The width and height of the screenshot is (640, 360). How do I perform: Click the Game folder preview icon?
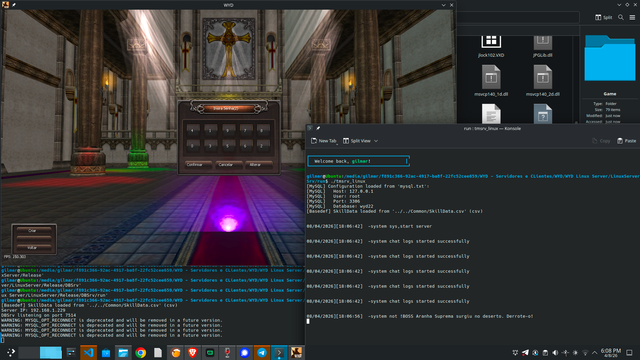pyautogui.click(x=610, y=58)
